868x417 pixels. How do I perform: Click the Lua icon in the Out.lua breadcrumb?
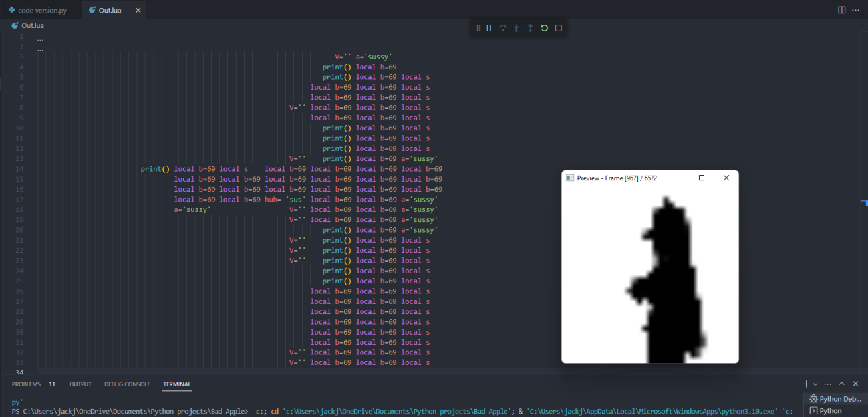pyautogui.click(x=15, y=25)
